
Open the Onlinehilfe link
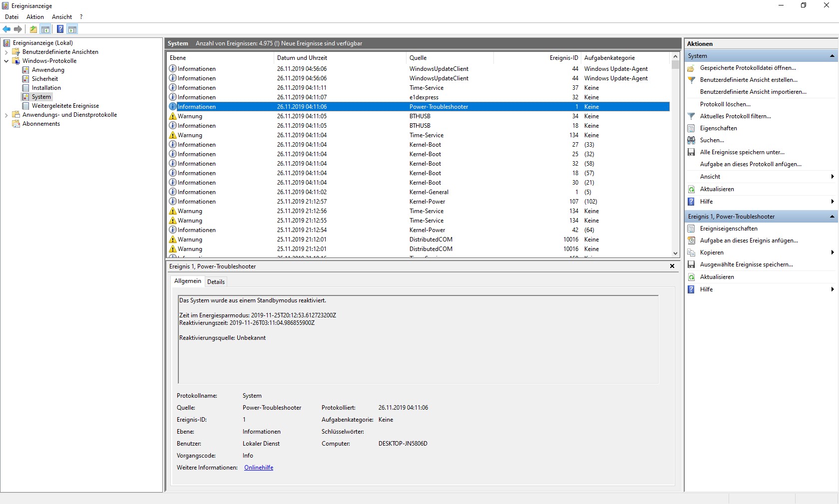[x=259, y=468]
